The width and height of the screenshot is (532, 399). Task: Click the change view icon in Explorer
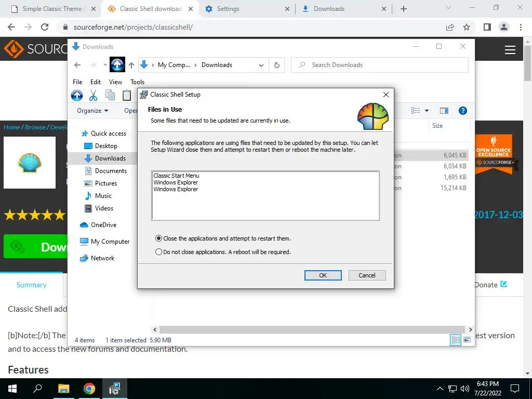coord(416,111)
